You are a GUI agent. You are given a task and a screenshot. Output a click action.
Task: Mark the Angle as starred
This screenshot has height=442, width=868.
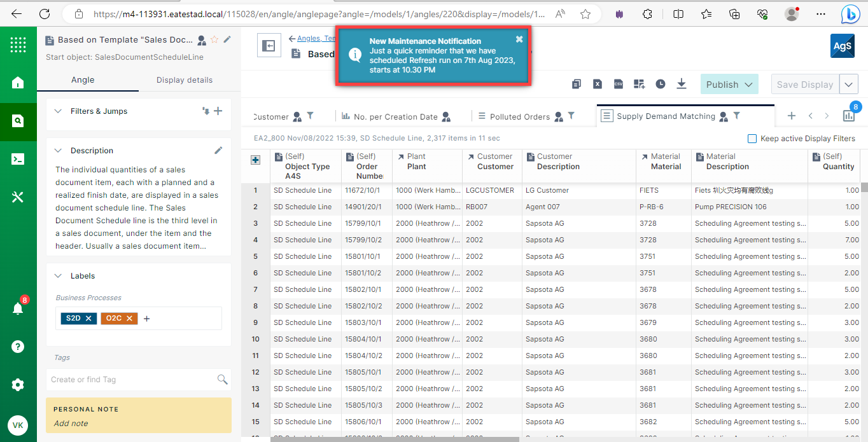[x=214, y=39]
